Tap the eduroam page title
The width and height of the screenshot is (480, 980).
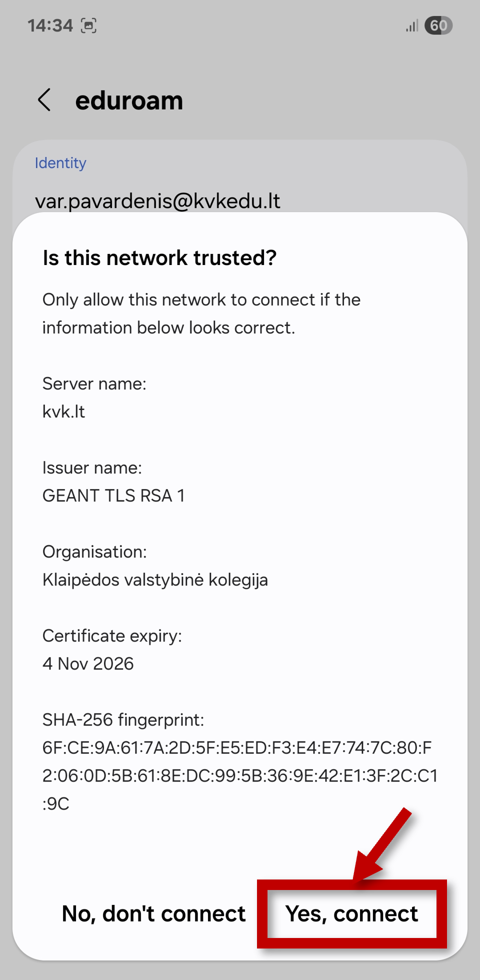tap(129, 100)
